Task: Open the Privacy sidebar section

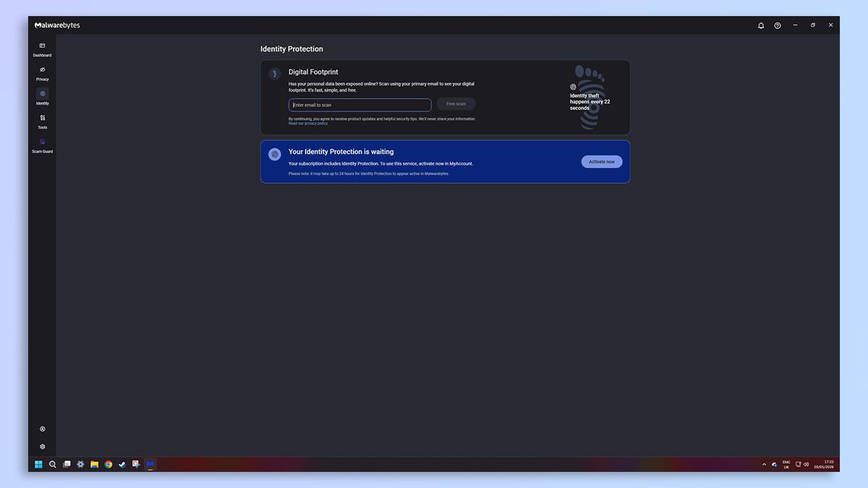Action: 42,73
